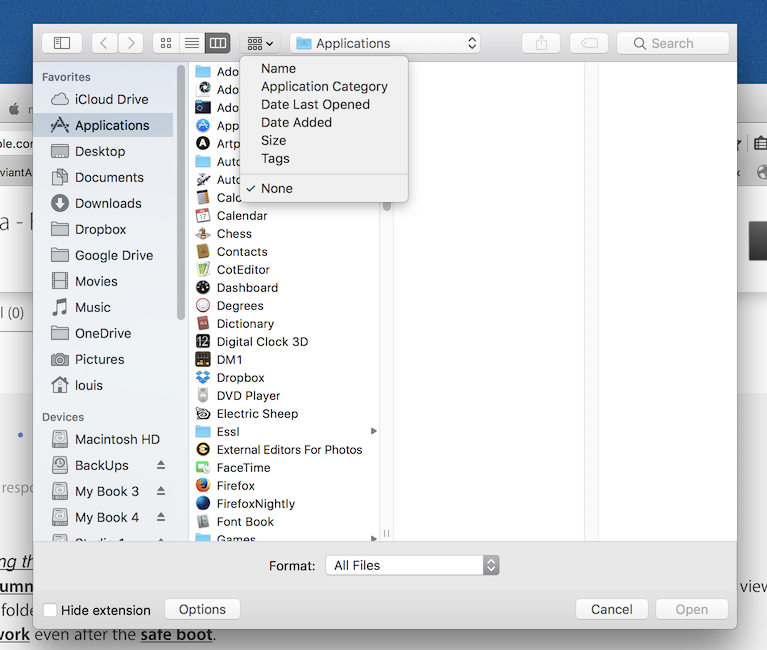Select Macintosh HD under Devices
Viewport: 767px width, 650px height.
coord(103,439)
